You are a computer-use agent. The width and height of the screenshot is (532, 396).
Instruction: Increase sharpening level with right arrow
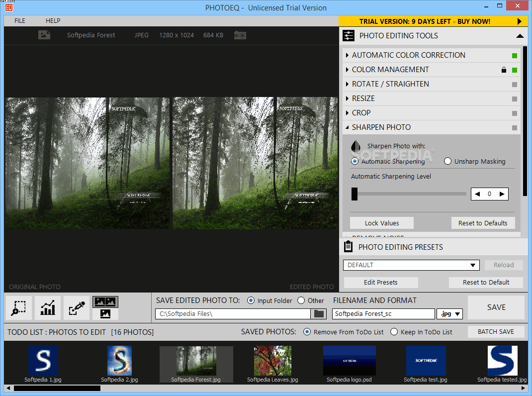coord(502,194)
